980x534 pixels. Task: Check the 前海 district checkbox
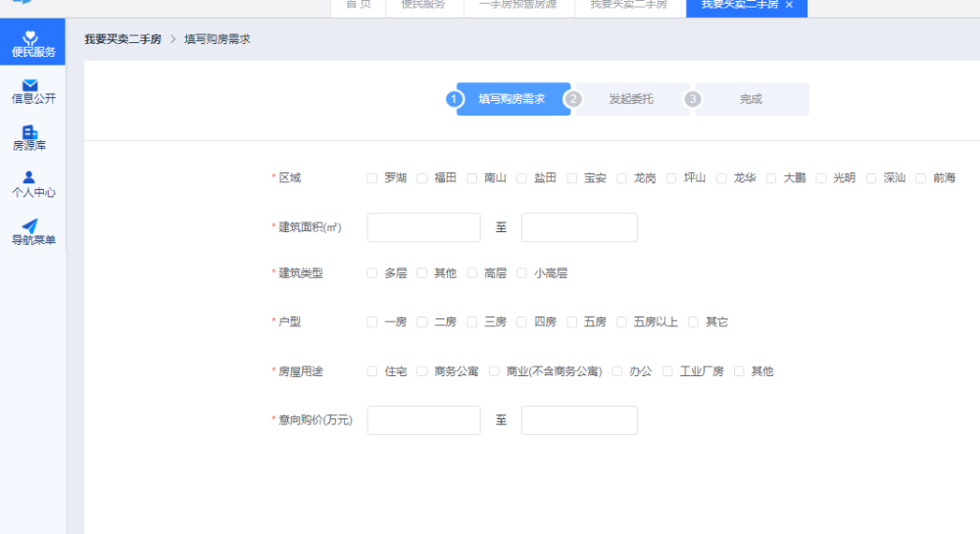tap(920, 178)
